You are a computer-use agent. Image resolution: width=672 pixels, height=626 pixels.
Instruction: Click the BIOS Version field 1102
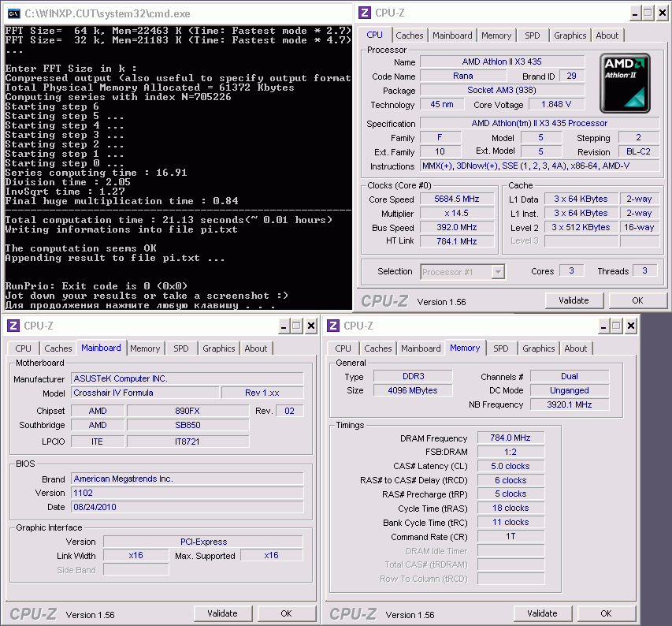point(187,493)
